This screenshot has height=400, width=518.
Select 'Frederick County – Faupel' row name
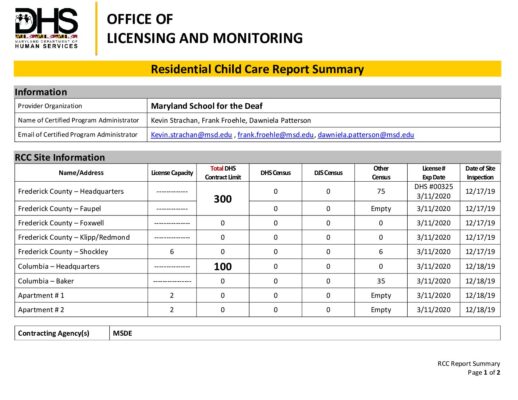pyautogui.click(x=59, y=209)
